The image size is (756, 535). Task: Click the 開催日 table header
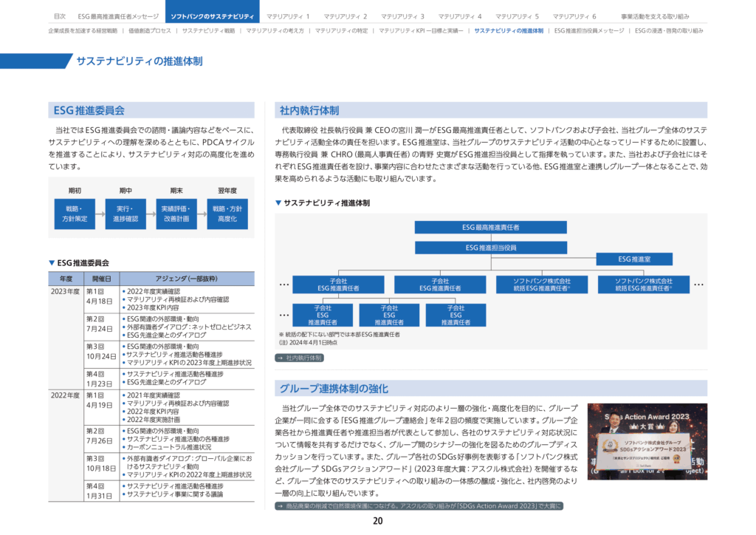point(101,279)
